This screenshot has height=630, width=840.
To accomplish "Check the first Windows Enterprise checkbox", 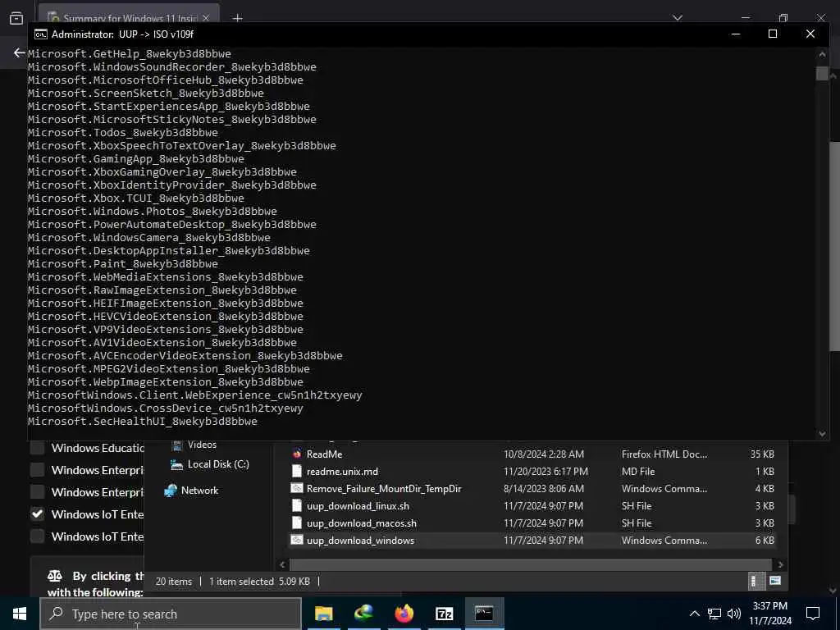I will coord(37,470).
